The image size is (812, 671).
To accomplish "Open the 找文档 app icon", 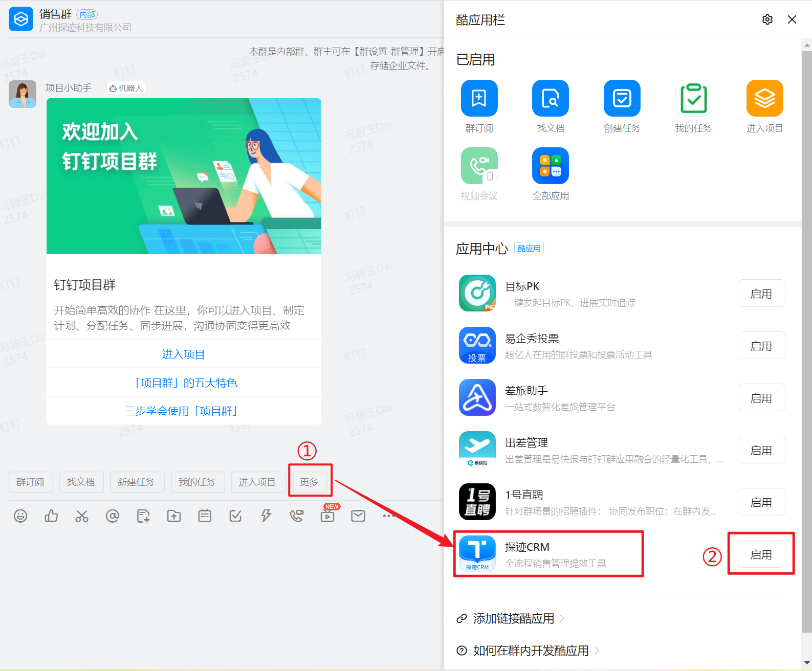I will [551, 98].
